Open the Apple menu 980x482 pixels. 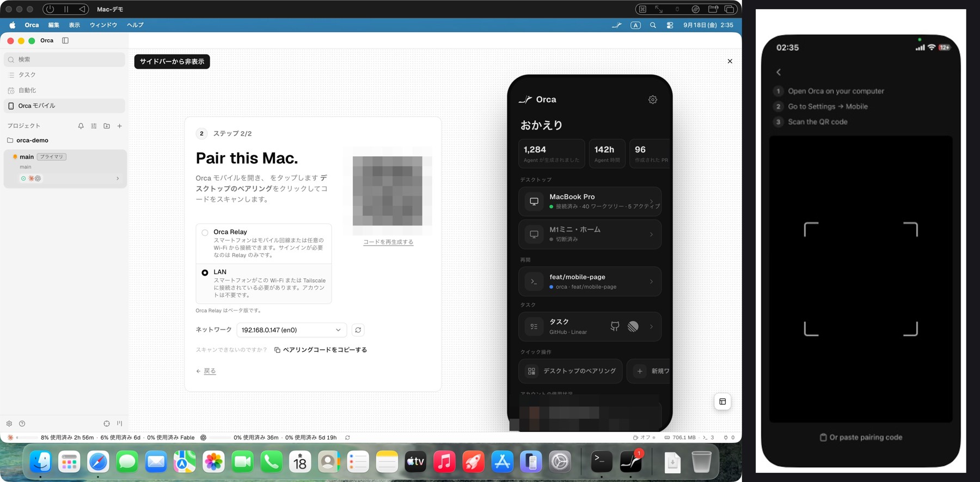[12, 25]
